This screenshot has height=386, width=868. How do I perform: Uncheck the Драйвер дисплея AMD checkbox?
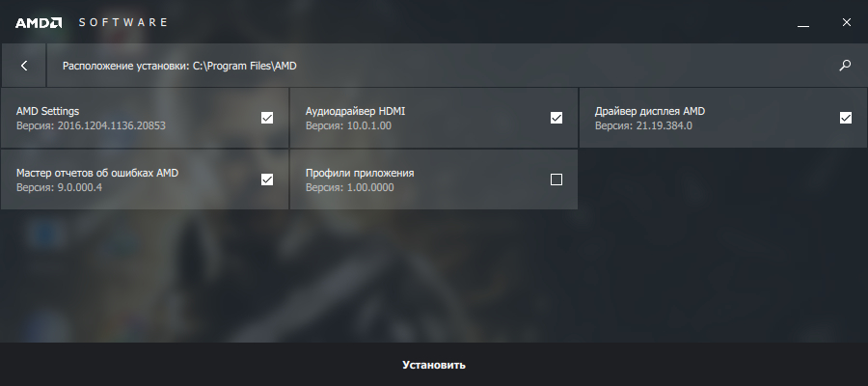846,118
